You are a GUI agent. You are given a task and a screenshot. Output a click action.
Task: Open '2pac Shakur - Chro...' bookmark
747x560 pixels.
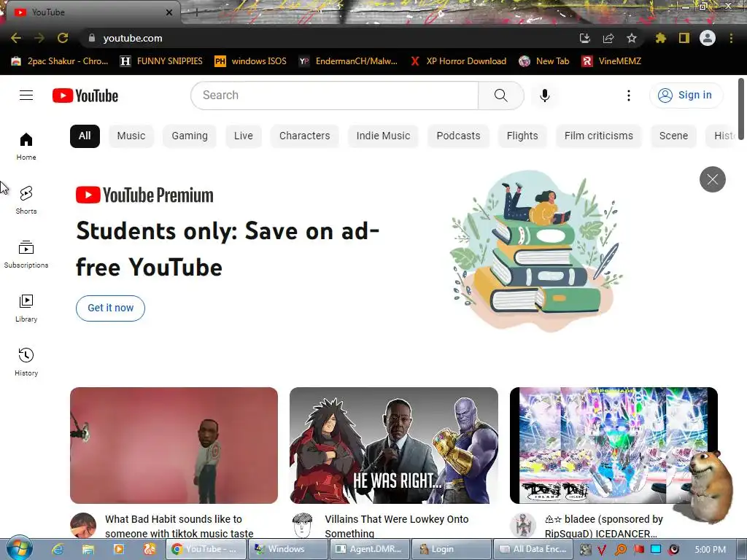click(60, 61)
